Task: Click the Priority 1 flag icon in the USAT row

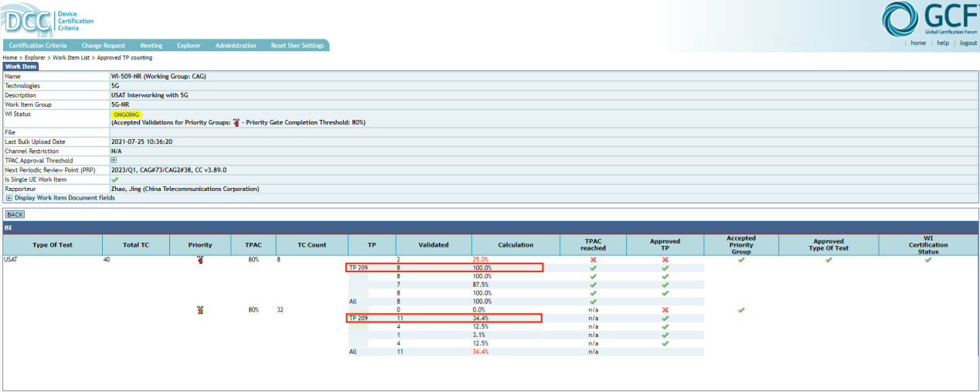Action: tap(200, 260)
